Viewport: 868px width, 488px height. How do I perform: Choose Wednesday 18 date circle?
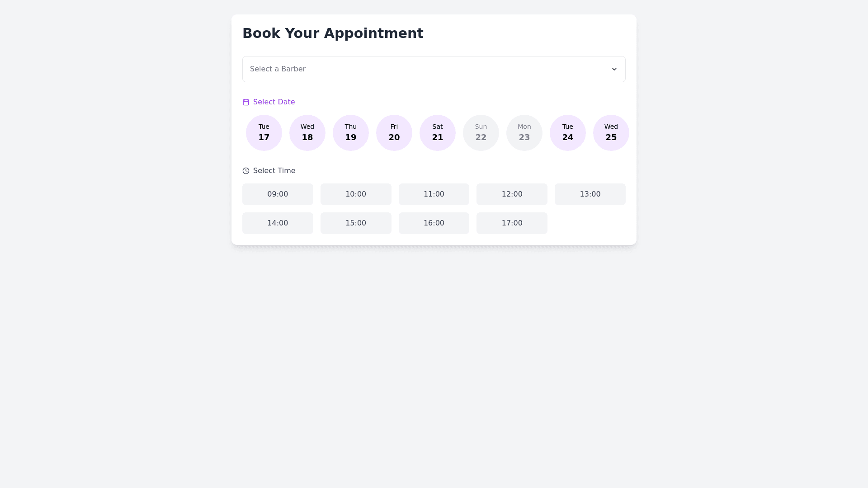coord(307,133)
